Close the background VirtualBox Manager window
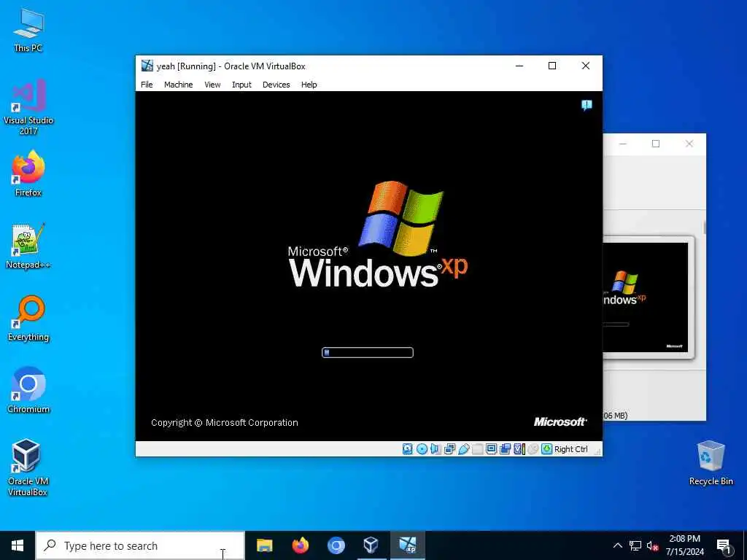This screenshot has width=747, height=560. click(689, 144)
